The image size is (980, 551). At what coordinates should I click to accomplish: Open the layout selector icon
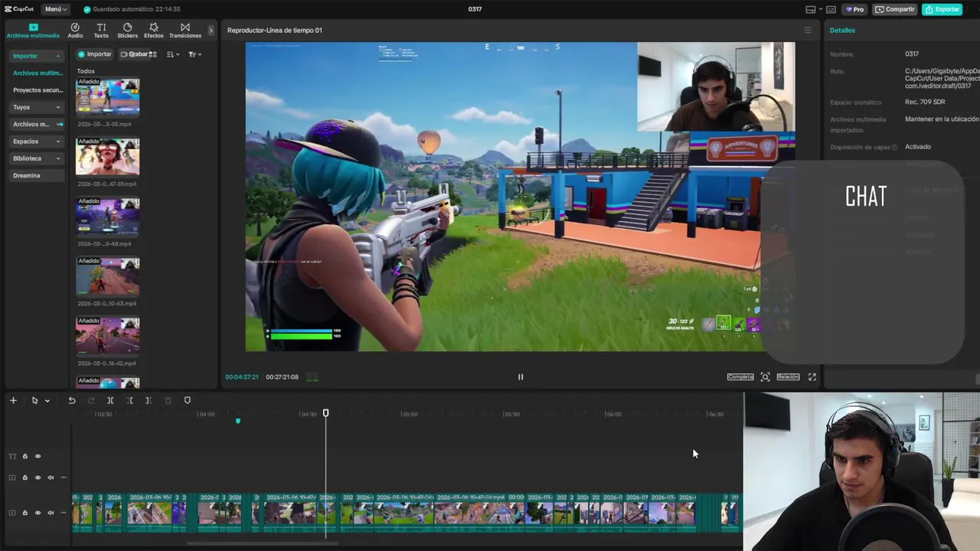[810, 9]
